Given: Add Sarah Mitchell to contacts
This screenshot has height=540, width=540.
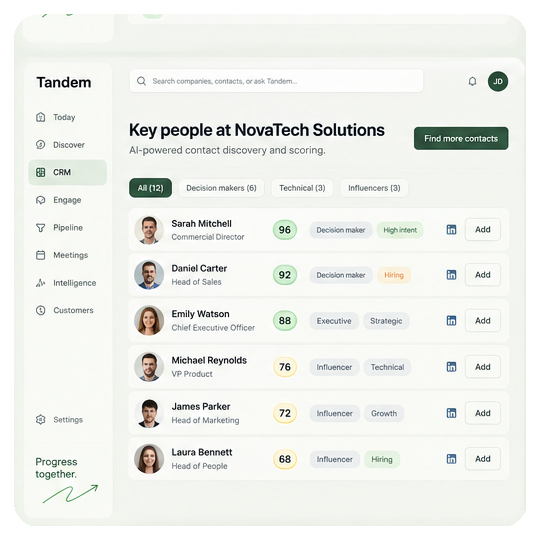Looking at the screenshot, I should 482,229.
